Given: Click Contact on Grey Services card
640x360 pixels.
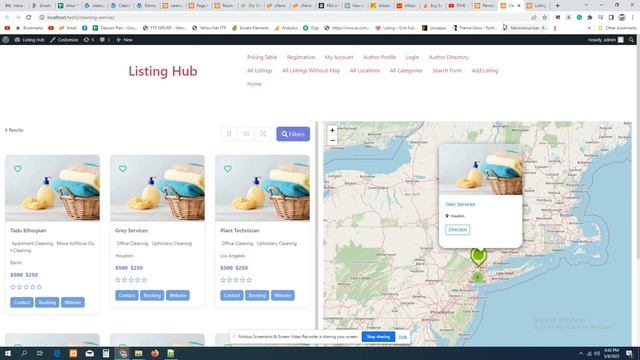Looking at the screenshot, I should click(x=127, y=296).
